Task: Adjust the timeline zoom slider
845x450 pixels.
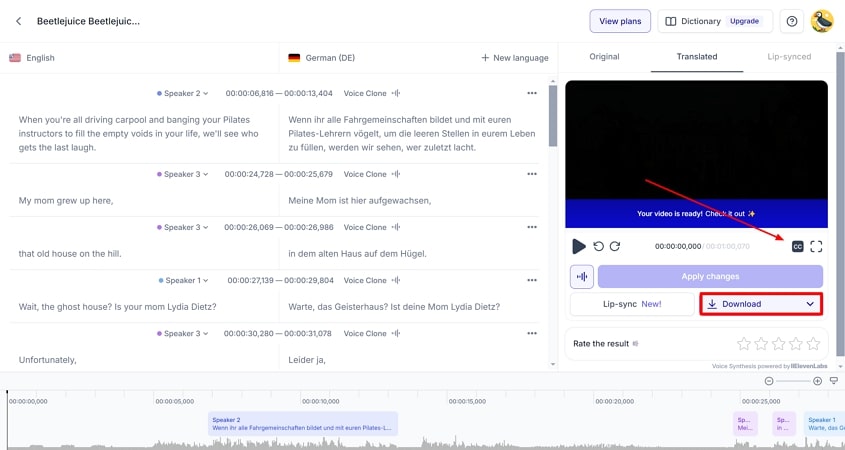Action: (793, 381)
